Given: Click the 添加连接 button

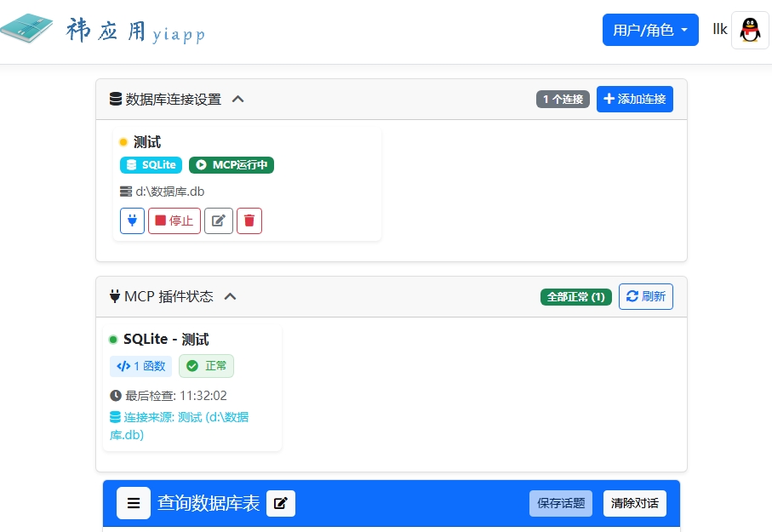Looking at the screenshot, I should point(635,99).
